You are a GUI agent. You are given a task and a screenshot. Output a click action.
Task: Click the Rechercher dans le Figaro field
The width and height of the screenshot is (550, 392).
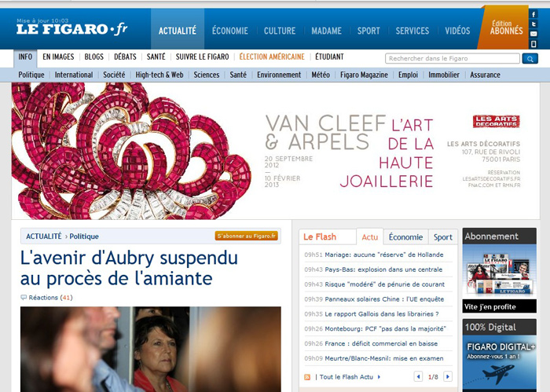453,59
